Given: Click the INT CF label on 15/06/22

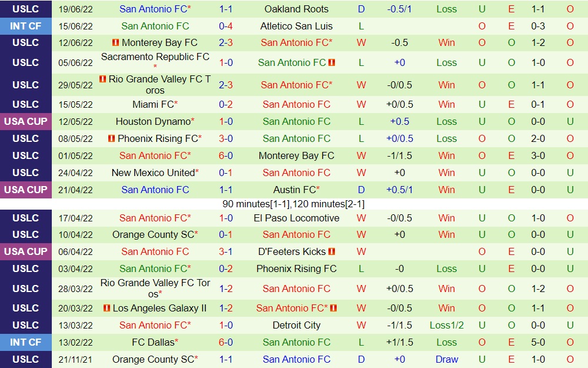Looking at the screenshot, I should (x=26, y=26).
